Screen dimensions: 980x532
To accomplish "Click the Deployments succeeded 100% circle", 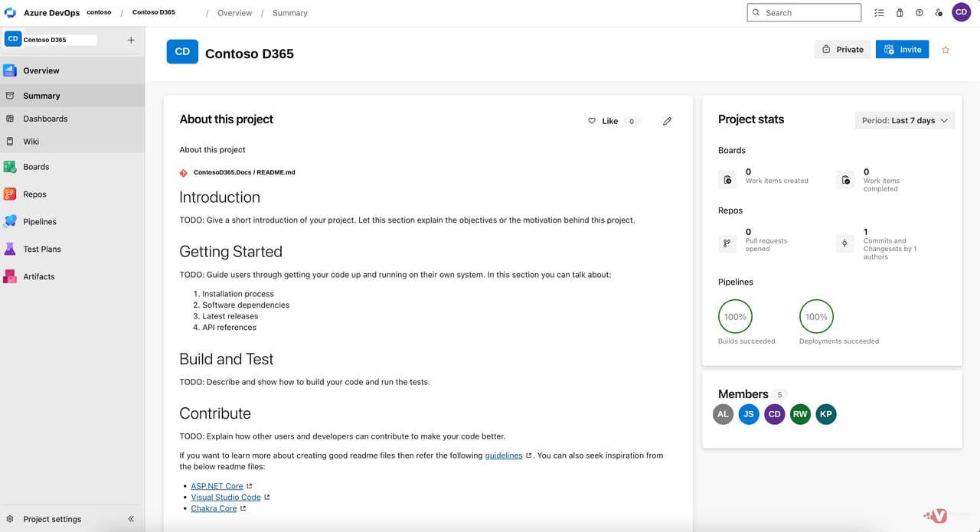I will (816, 317).
